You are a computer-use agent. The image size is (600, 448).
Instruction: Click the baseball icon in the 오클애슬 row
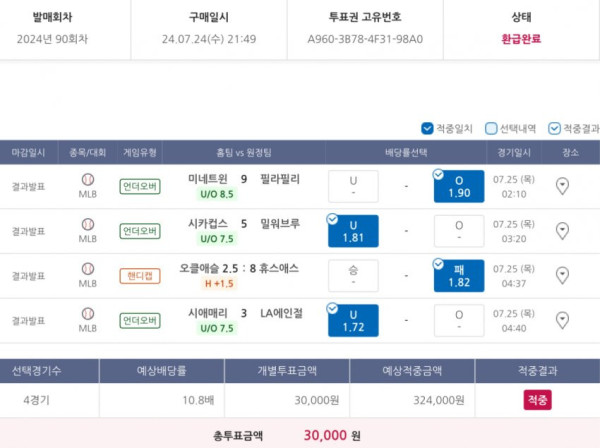coord(88,269)
